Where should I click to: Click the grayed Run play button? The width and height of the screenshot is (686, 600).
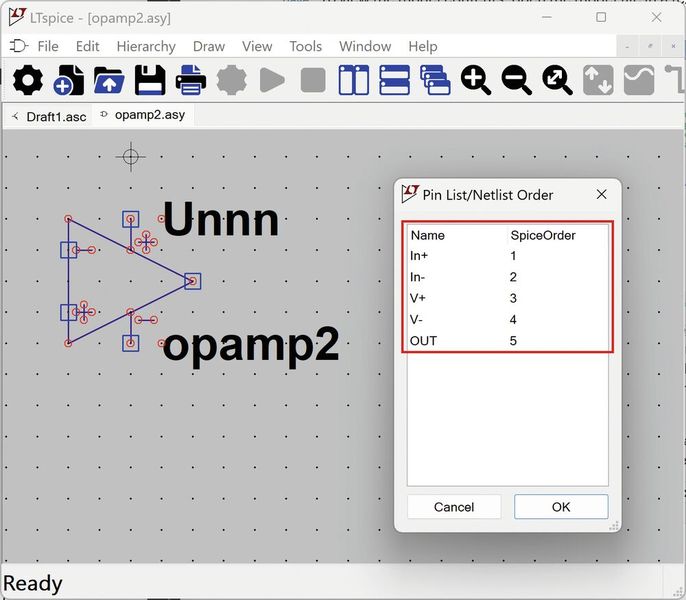pyautogui.click(x=272, y=80)
